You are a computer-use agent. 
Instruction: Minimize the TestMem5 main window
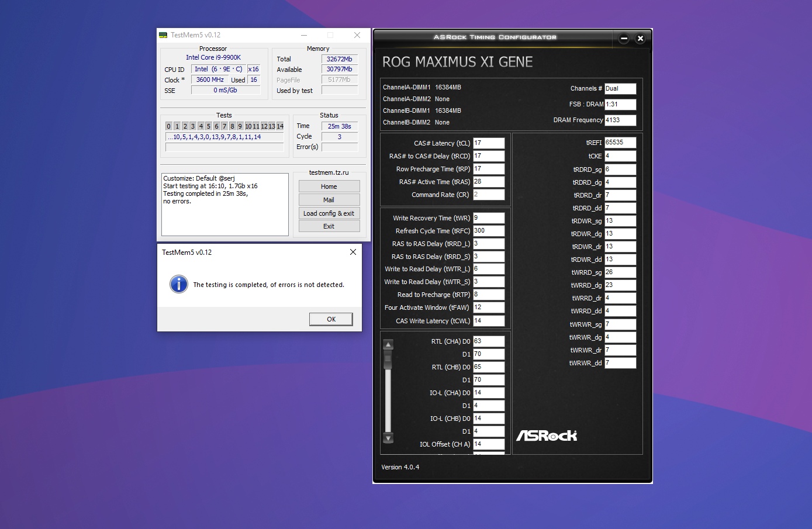coord(303,35)
